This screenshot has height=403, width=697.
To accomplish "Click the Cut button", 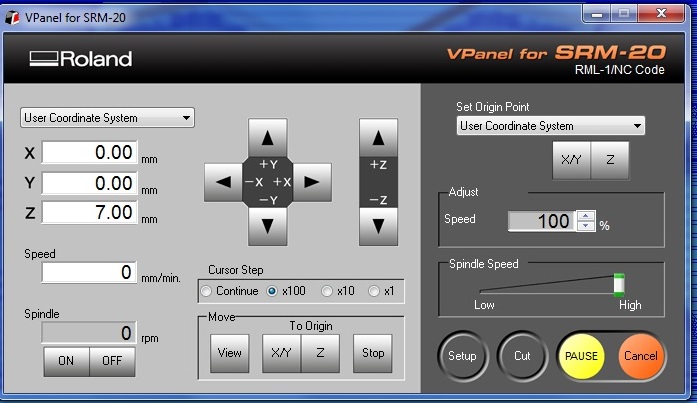I will pos(522,356).
